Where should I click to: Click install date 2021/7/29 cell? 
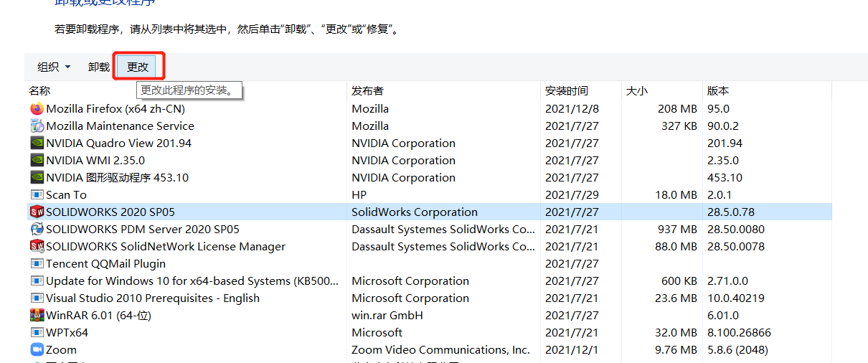[572, 195]
